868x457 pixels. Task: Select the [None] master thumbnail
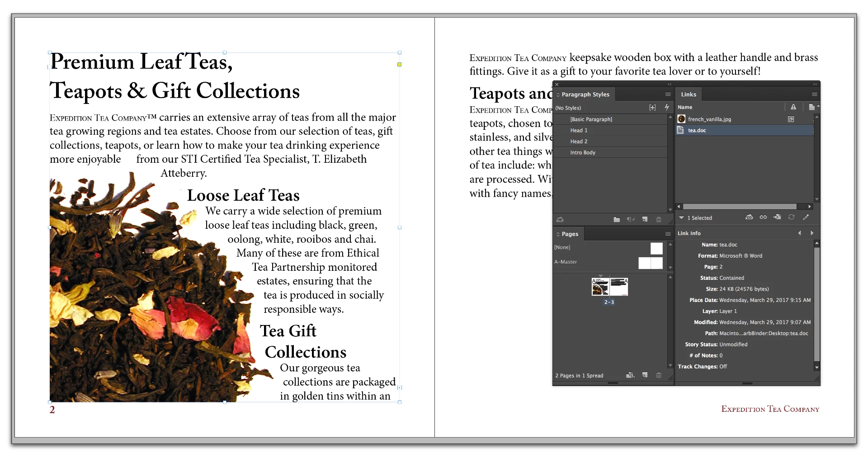(x=656, y=248)
